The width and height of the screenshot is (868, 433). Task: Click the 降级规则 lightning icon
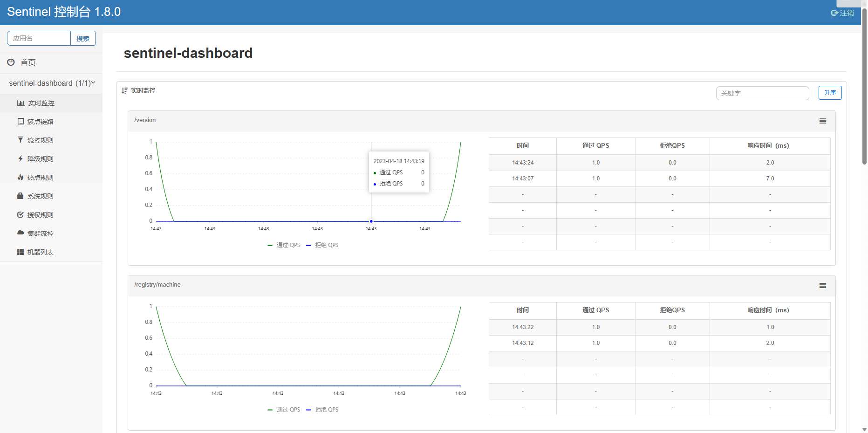20,158
